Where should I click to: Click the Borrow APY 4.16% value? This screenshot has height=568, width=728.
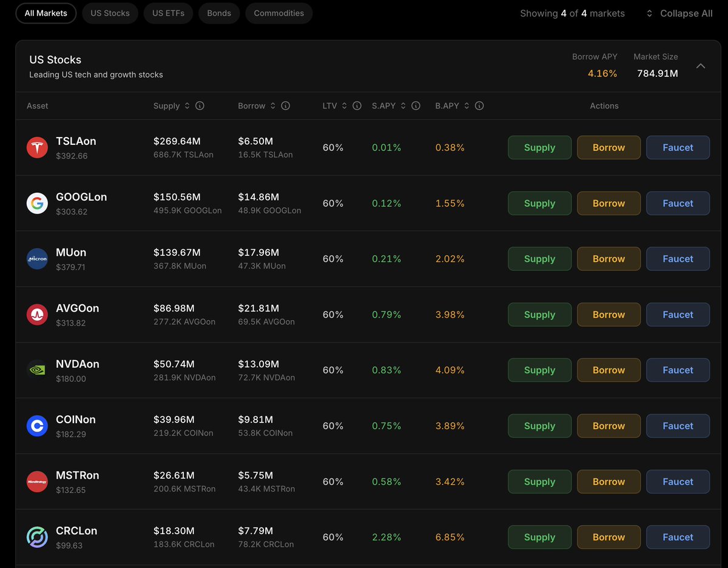[x=602, y=73]
